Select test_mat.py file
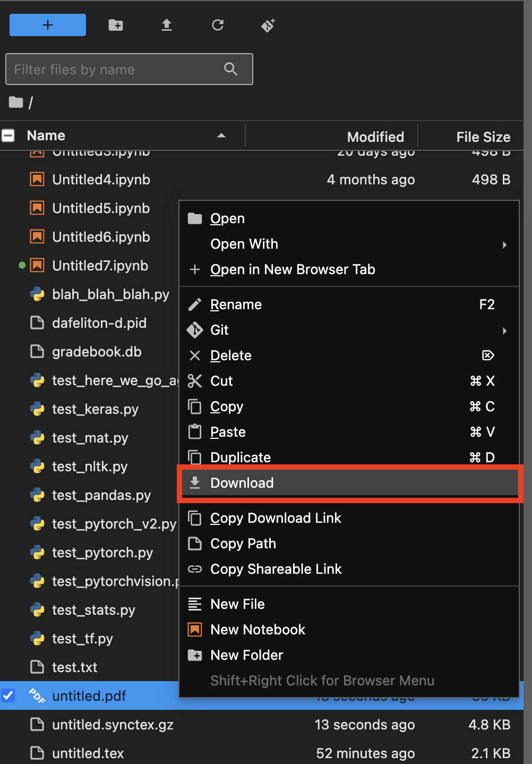 point(89,438)
